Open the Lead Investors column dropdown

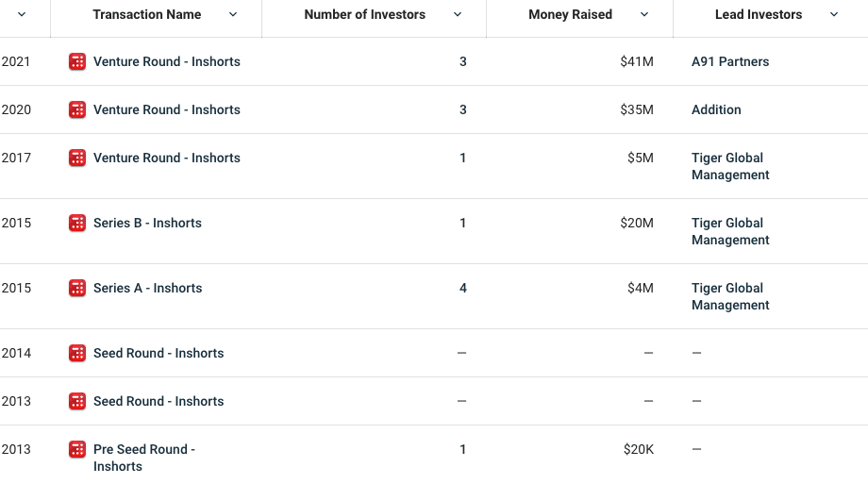(834, 15)
